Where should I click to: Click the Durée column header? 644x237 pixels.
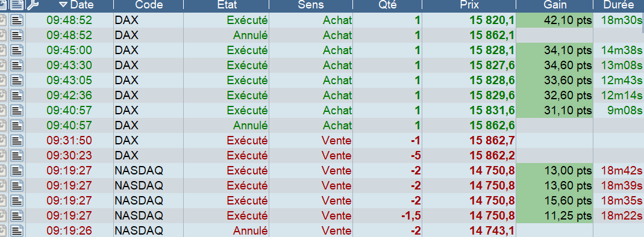619,5
